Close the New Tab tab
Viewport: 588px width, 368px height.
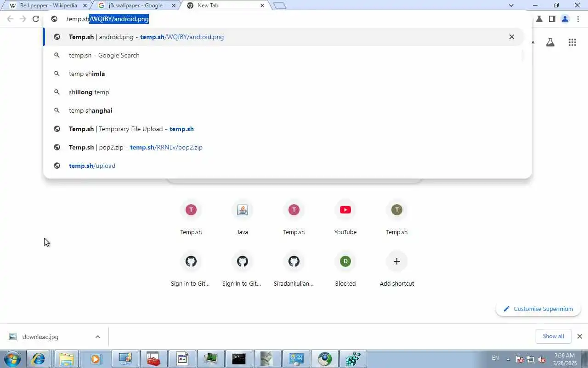[262, 6]
